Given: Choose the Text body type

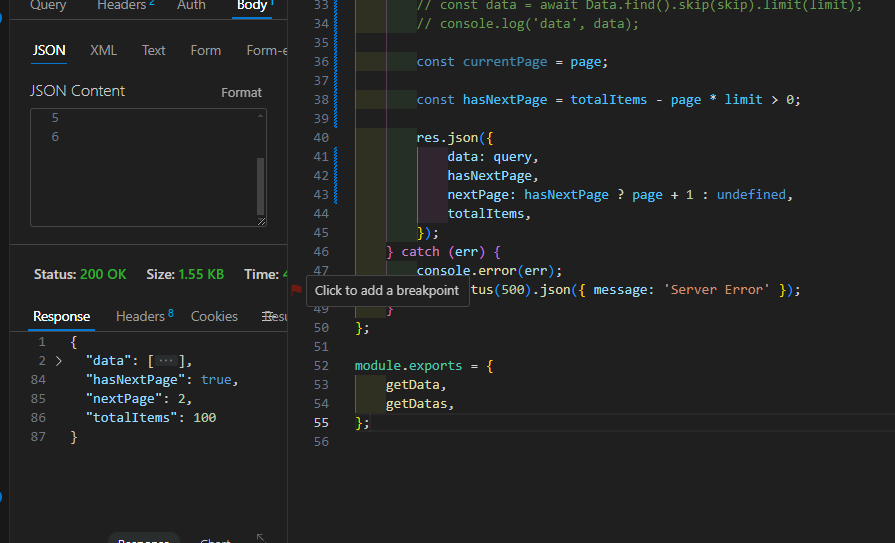Looking at the screenshot, I should pyautogui.click(x=154, y=50).
